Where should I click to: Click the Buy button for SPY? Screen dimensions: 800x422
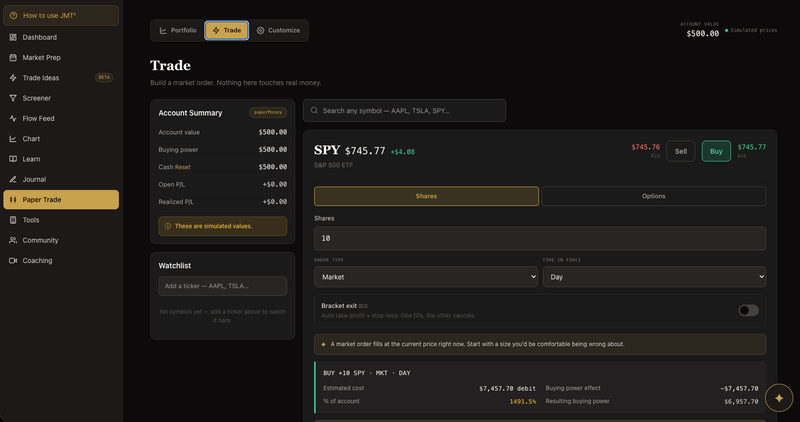click(x=716, y=151)
